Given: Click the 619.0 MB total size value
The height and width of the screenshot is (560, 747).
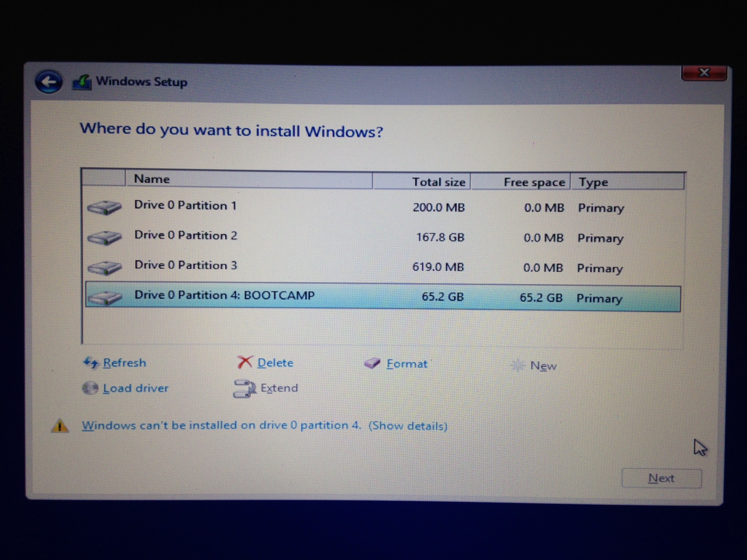Looking at the screenshot, I should coord(438,267).
